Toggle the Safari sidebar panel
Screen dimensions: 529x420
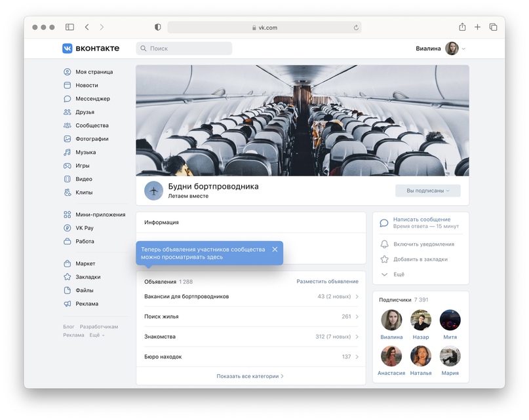69,27
